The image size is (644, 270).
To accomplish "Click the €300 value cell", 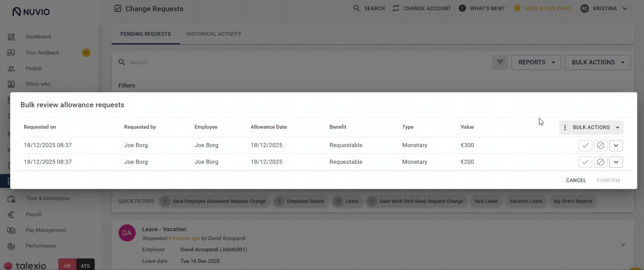I will pos(467,145).
